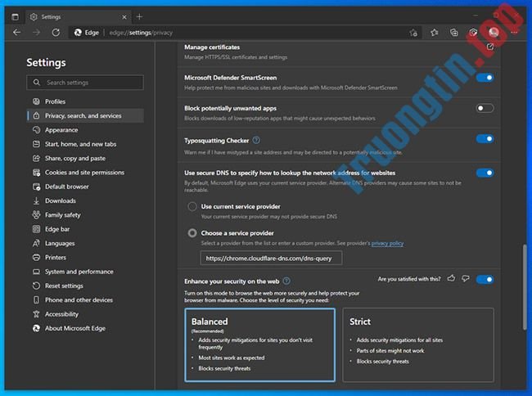
Task: Click the browser essentials shield icon
Action: point(473,33)
